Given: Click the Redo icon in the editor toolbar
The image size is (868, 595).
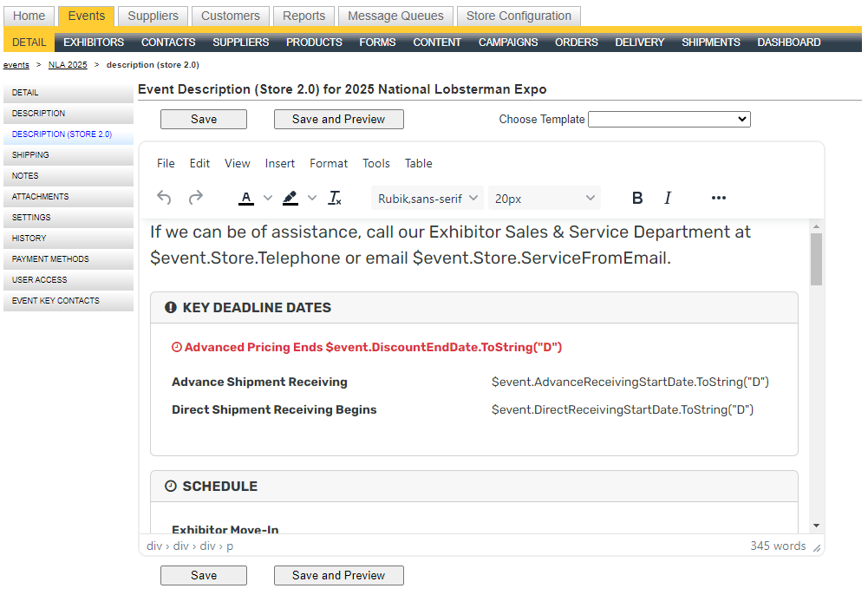Looking at the screenshot, I should 196,198.
